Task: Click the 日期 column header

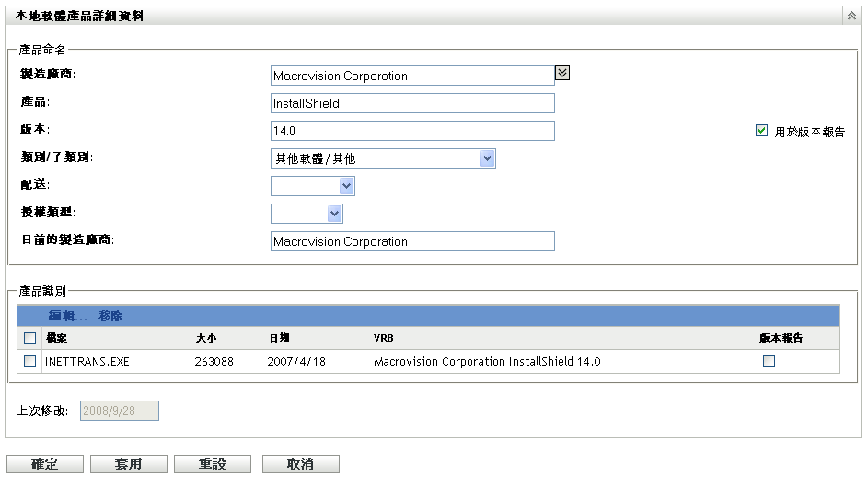Action: coord(279,338)
